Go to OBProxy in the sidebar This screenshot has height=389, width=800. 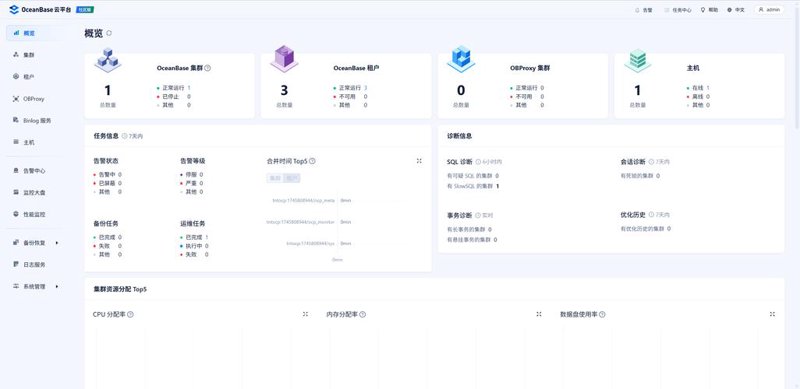coord(29,99)
